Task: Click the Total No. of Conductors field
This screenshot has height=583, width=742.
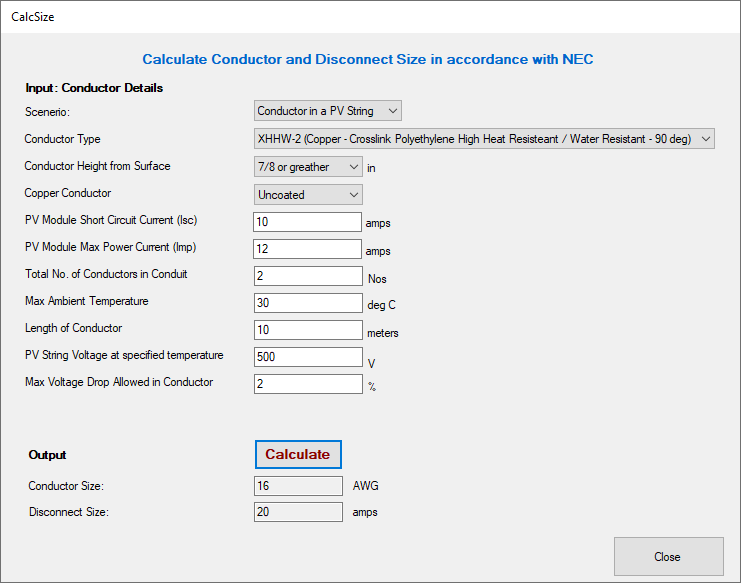Action: click(x=308, y=276)
